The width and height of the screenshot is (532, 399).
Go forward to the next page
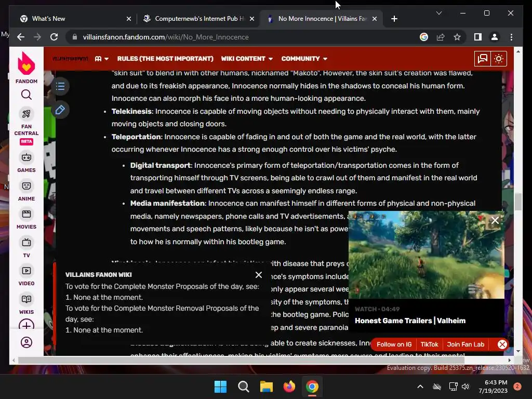[37, 37]
